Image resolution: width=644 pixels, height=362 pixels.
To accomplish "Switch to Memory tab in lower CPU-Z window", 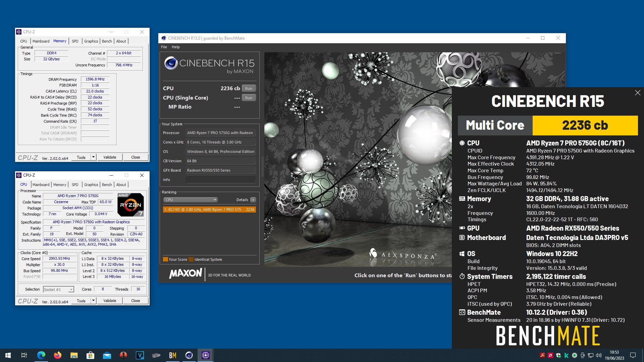I will (60, 185).
